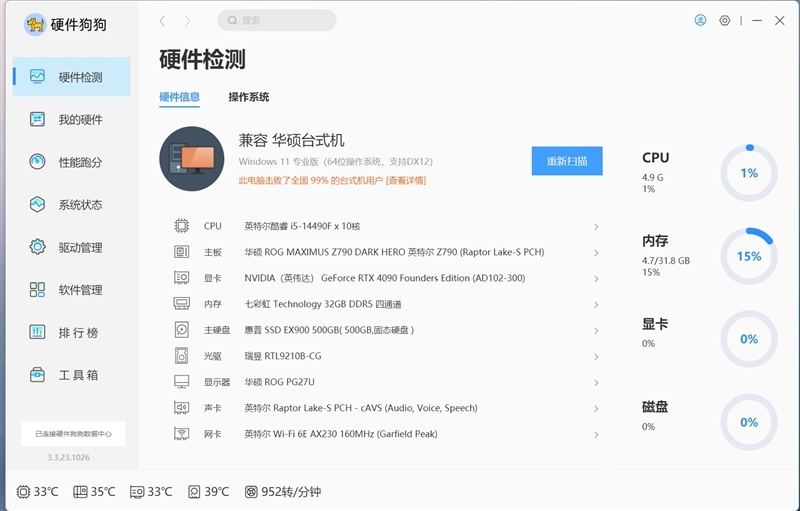
Task: Go back with the left arrow
Action: (162, 21)
